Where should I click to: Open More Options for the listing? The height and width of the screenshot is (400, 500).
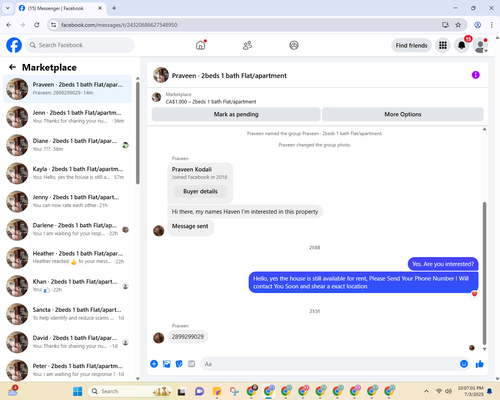[x=403, y=114]
